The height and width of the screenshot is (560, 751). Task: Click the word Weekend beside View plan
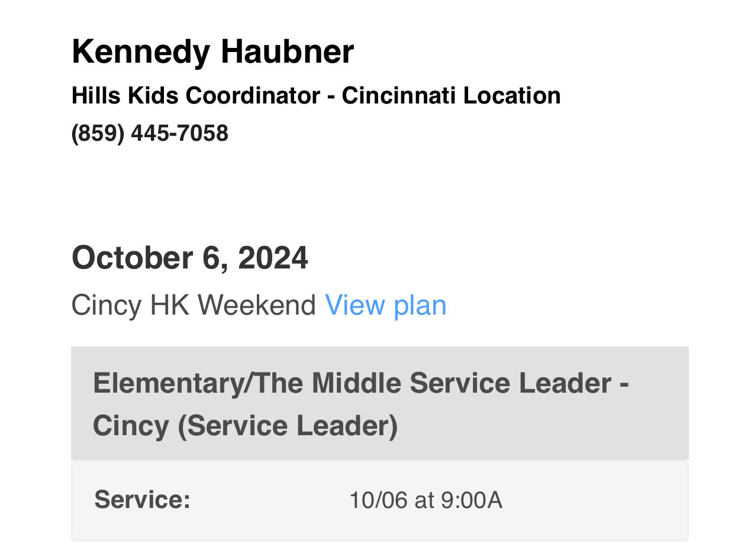coord(257,306)
